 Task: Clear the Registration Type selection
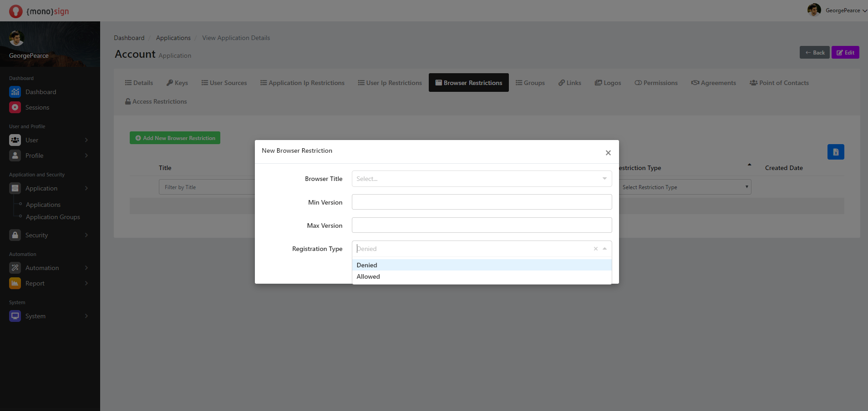(595, 249)
